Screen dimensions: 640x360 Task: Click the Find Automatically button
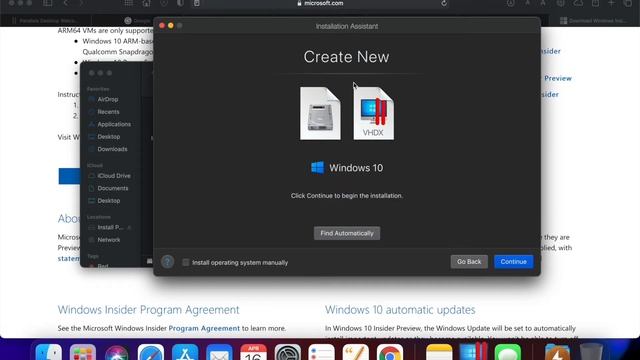click(x=347, y=233)
